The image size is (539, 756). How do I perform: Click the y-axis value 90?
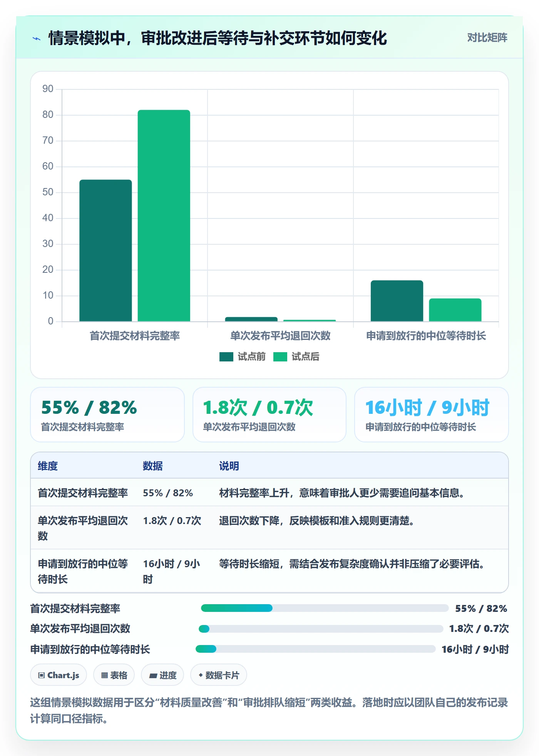(48, 89)
